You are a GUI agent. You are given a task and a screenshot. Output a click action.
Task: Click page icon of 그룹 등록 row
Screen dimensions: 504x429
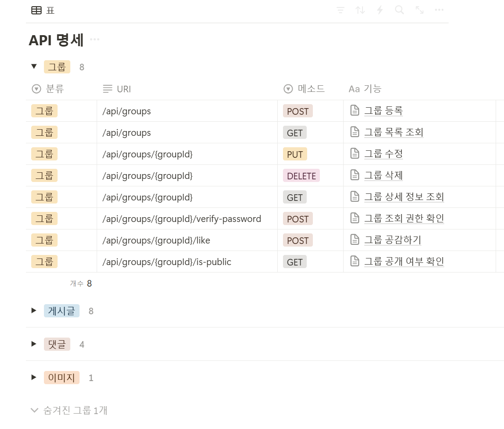tap(355, 110)
